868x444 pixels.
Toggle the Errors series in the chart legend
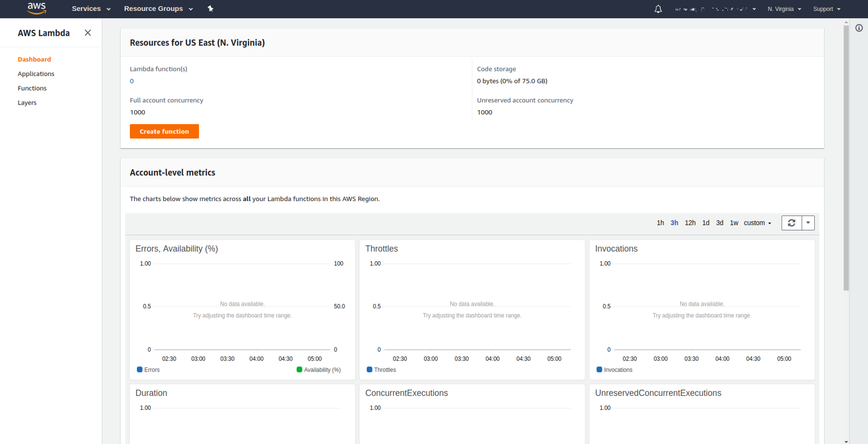pos(148,369)
